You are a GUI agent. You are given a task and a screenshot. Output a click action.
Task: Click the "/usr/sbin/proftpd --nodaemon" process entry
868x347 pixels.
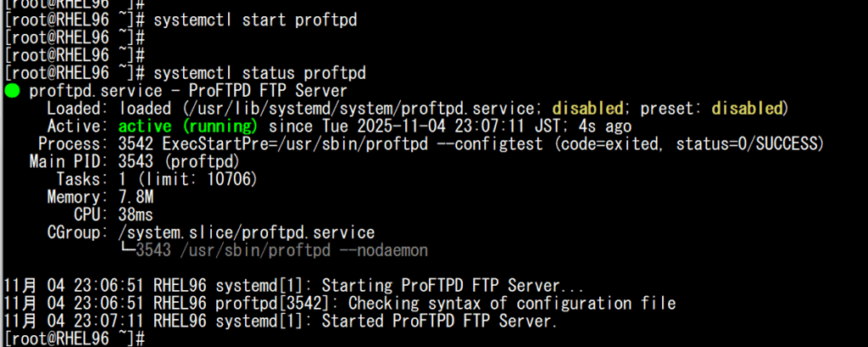281,250
